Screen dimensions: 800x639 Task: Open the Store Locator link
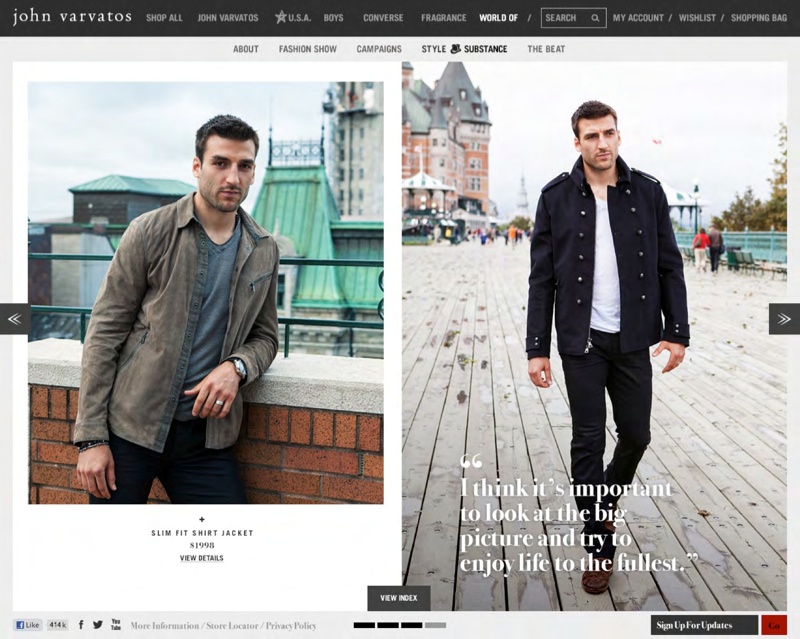(232, 625)
